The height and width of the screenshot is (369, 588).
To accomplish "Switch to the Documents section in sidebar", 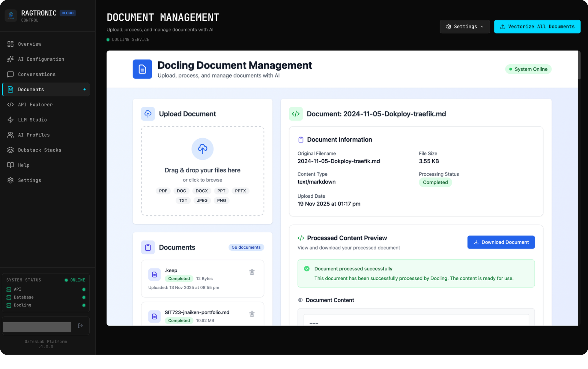I will click(x=31, y=89).
